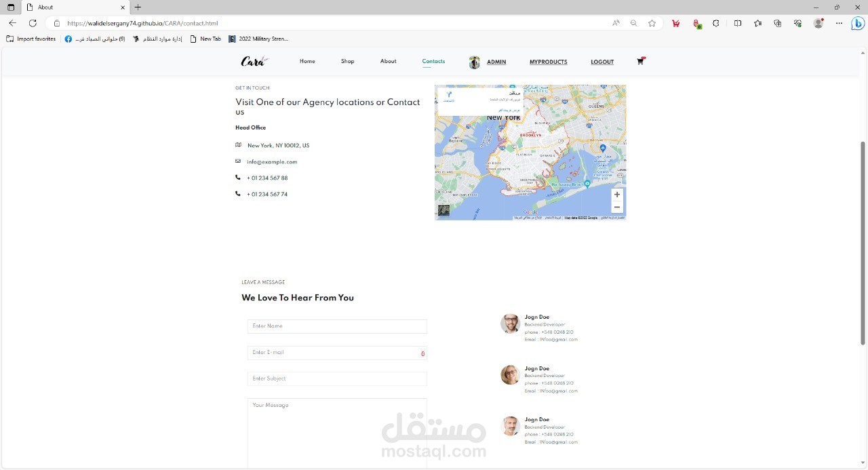Click the zoom magnifier icon in address bar
The width and height of the screenshot is (868, 470).
tap(633, 23)
